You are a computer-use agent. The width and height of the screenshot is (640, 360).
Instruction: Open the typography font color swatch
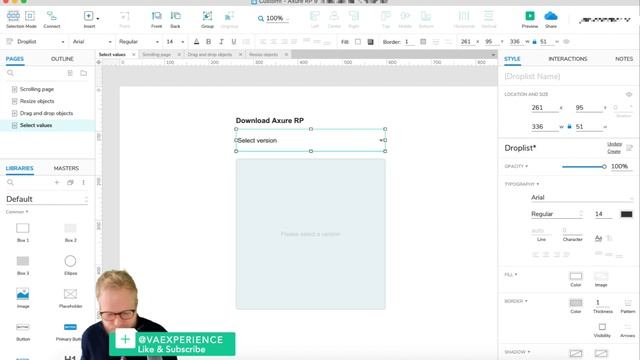(626, 214)
